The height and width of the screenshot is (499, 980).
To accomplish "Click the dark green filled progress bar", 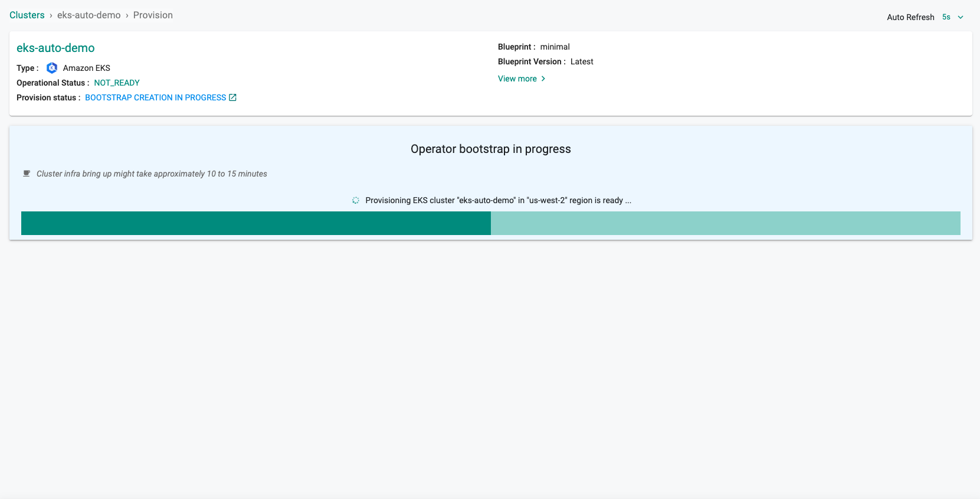I will coord(256,223).
